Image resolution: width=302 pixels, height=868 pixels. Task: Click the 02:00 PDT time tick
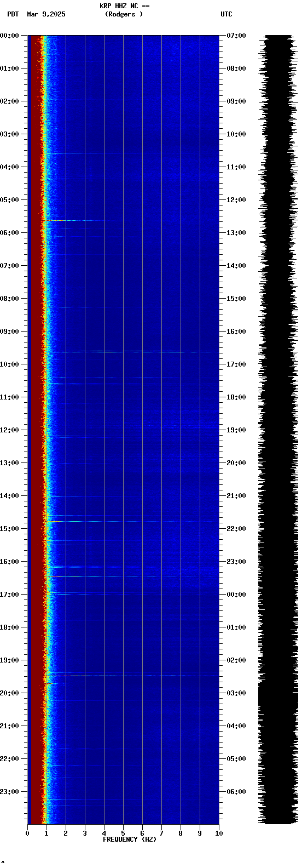tap(9, 101)
